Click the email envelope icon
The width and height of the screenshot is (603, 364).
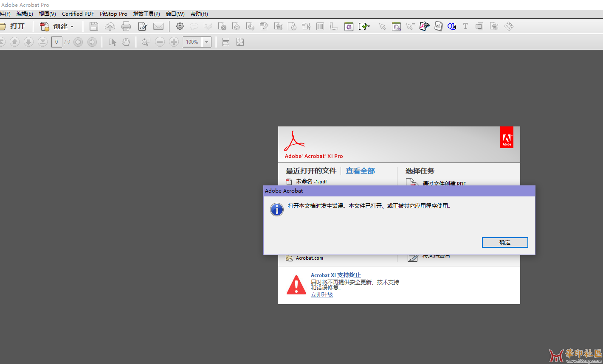point(158,26)
